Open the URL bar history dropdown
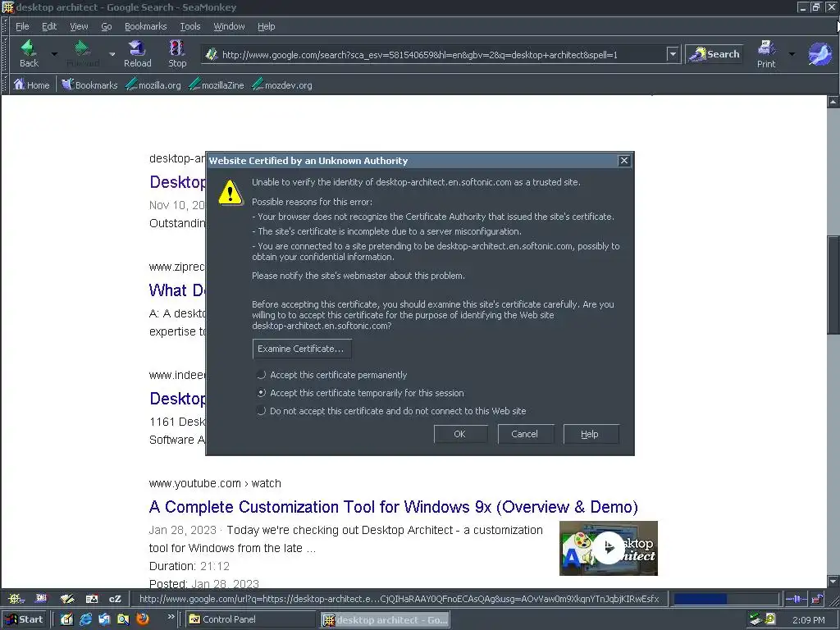 (673, 54)
